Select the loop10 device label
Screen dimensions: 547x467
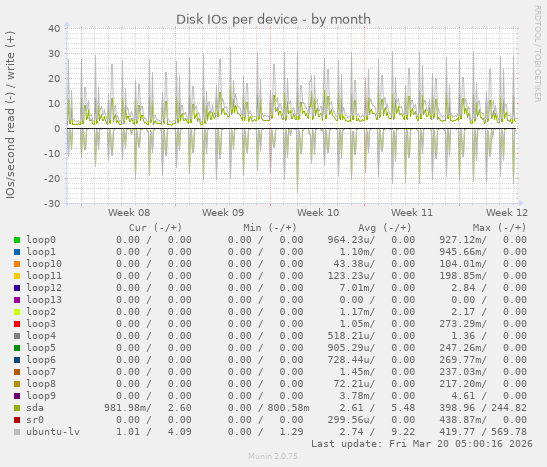[44, 264]
